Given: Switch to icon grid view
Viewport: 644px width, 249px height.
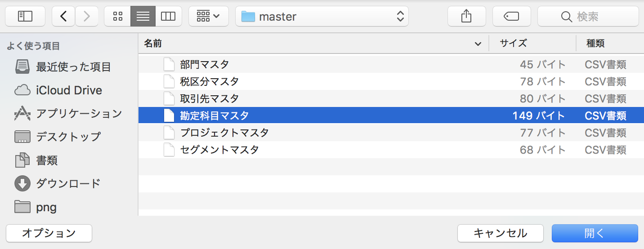Looking at the screenshot, I should pos(118,17).
